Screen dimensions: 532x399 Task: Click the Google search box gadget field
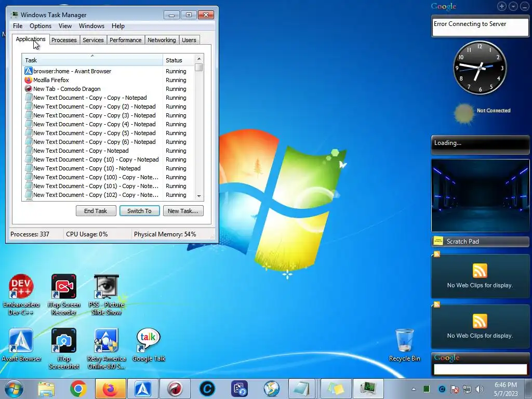tap(480, 369)
